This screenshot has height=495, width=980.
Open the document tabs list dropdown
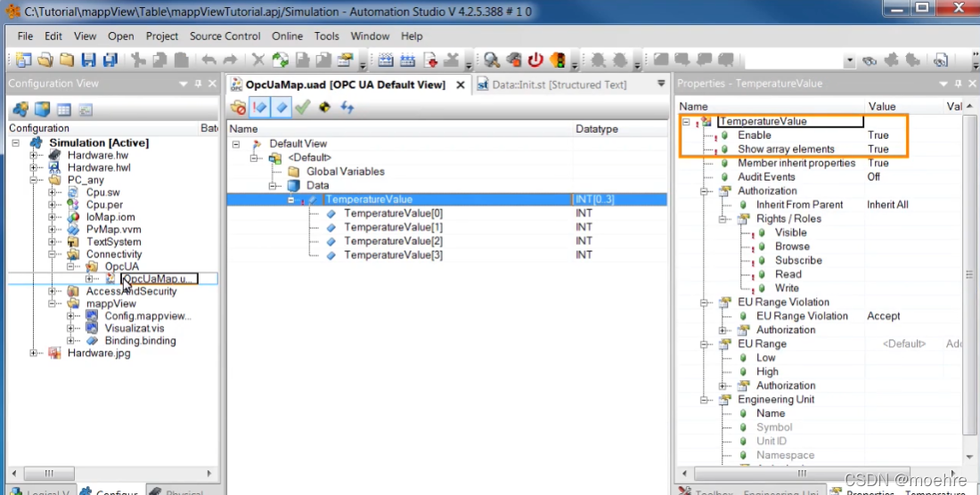[661, 83]
